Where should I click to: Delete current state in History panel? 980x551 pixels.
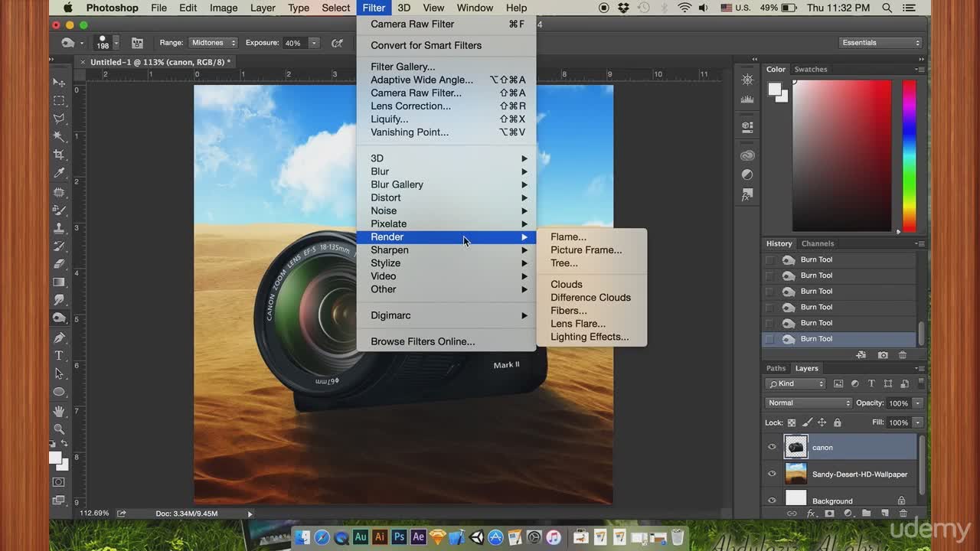[903, 355]
